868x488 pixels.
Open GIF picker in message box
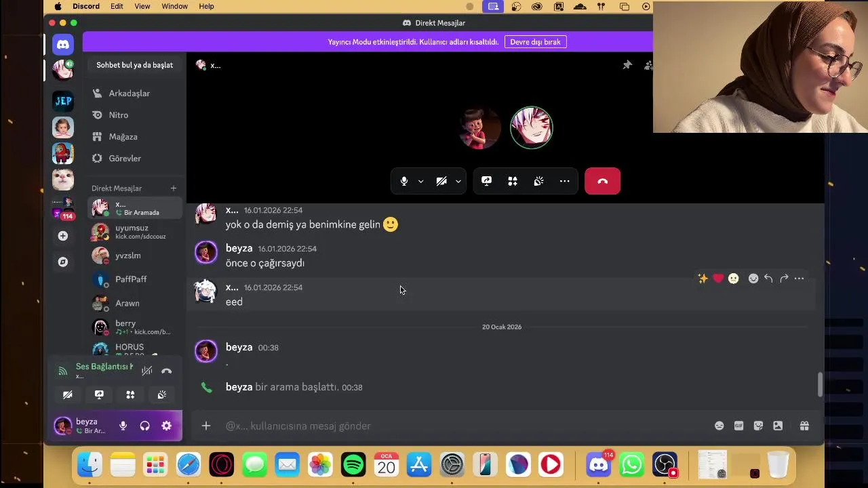click(x=739, y=426)
